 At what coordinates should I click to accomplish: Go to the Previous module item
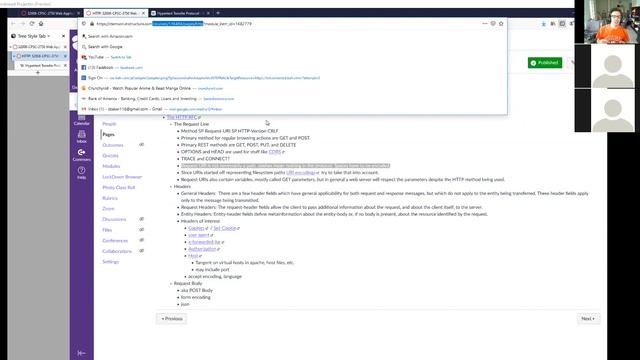pos(172,318)
